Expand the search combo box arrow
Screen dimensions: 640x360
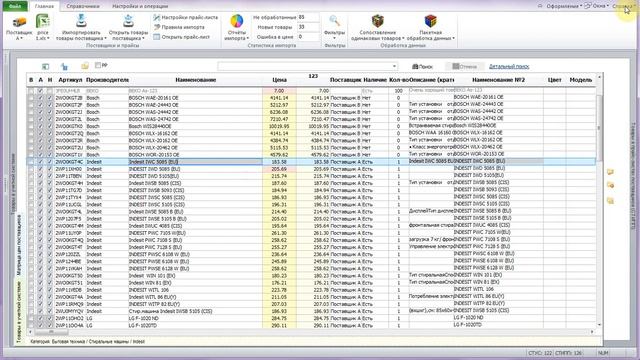(x=394, y=66)
